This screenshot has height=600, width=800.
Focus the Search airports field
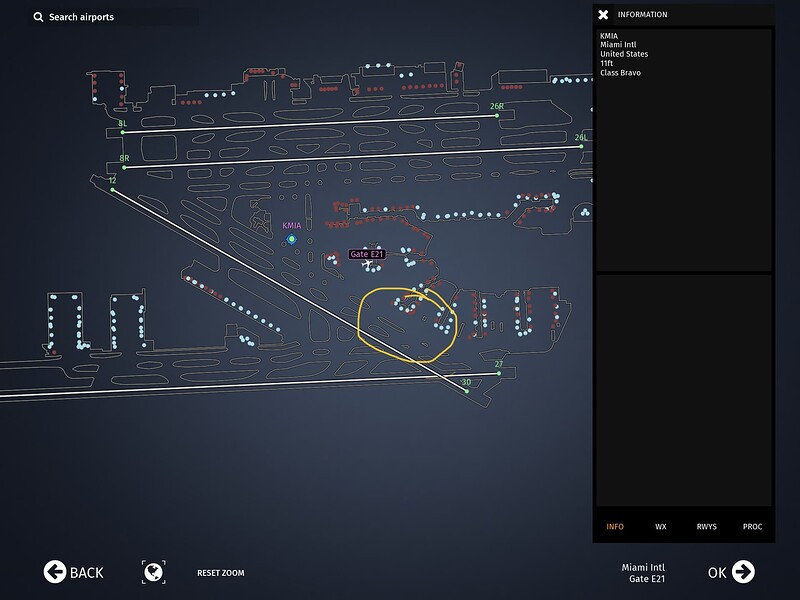[x=115, y=17]
